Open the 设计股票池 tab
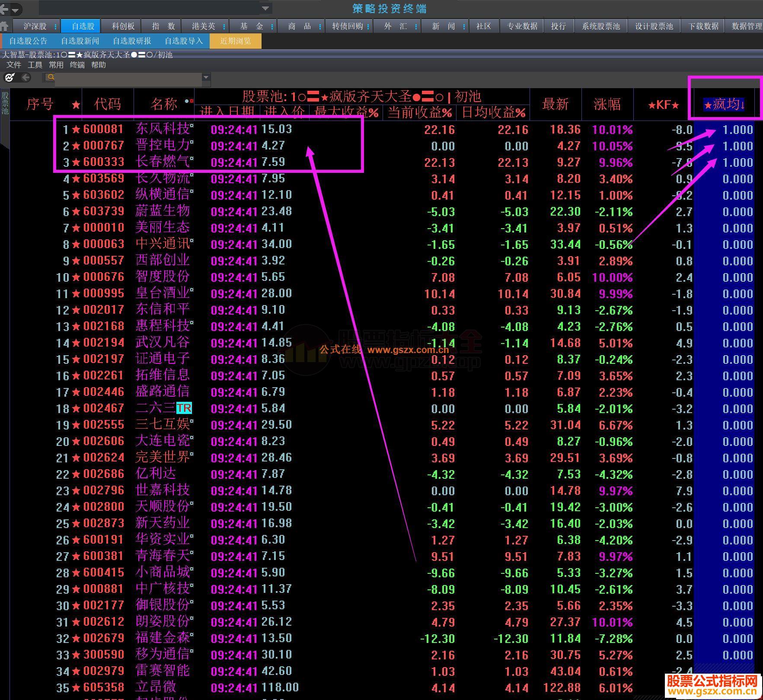 point(654,26)
